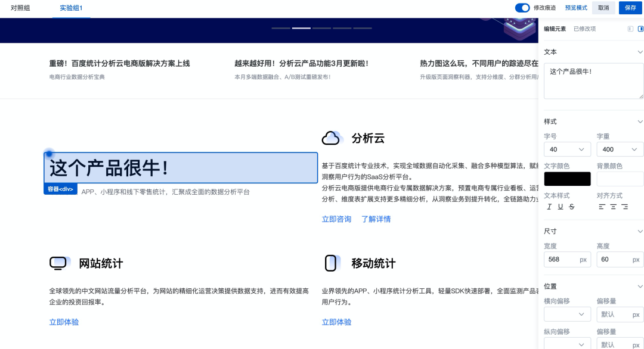
Task: Align text to the right
Action: point(625,207)
